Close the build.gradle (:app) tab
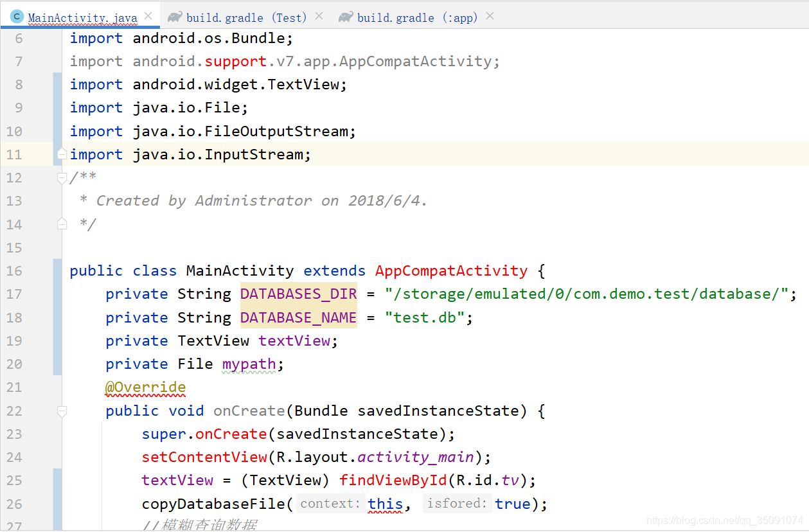Image resolution: width=809 pixels, height=532 pixels. coord(490,16)
